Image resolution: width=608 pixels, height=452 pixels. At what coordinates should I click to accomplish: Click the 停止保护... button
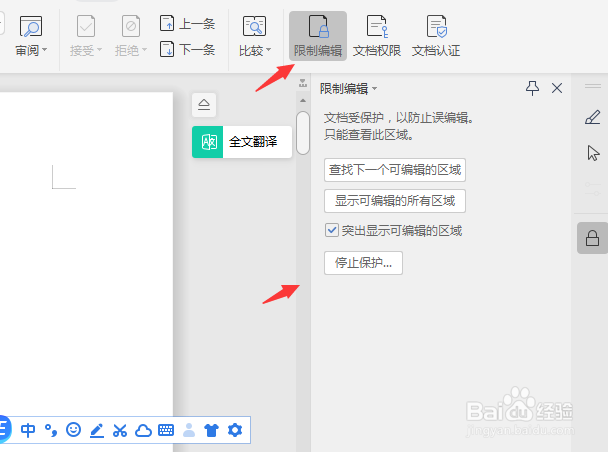tap(363, 263)
